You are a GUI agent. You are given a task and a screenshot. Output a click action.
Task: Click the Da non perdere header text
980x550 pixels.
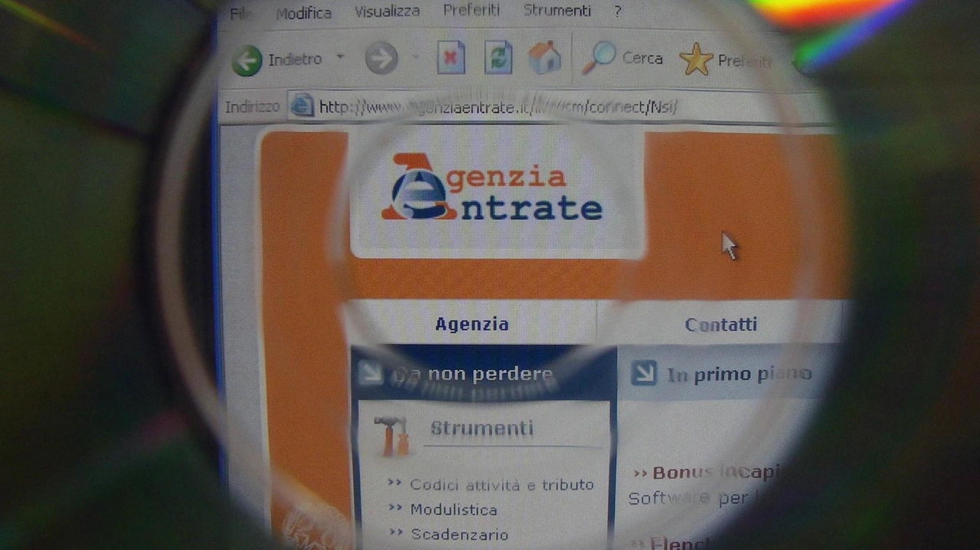click(x=472, y=375)
